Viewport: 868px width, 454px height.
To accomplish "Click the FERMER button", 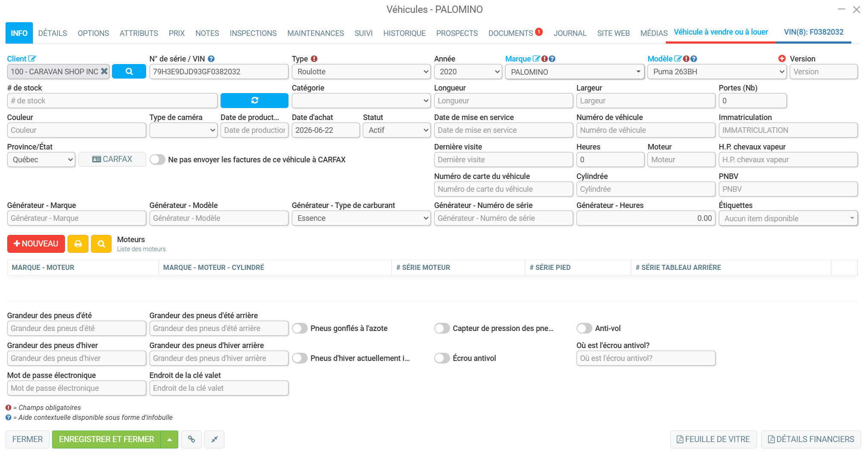I will coord(27,439).
